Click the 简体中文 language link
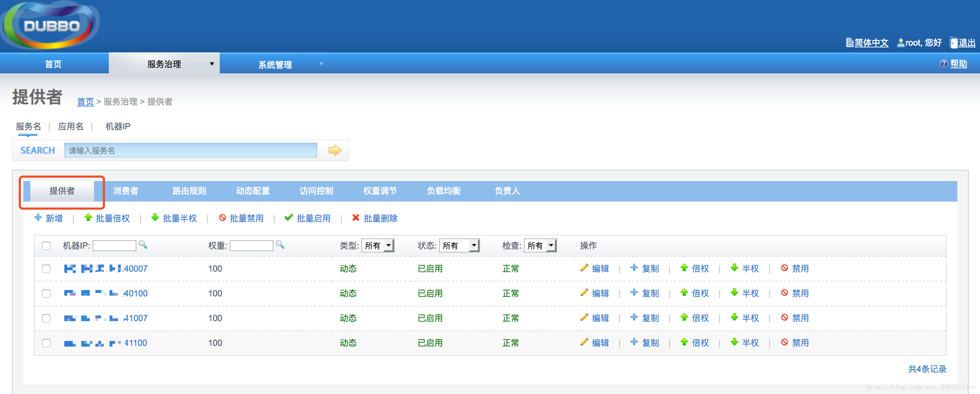This screenshot has width=980, height=394. coord(871,43)
